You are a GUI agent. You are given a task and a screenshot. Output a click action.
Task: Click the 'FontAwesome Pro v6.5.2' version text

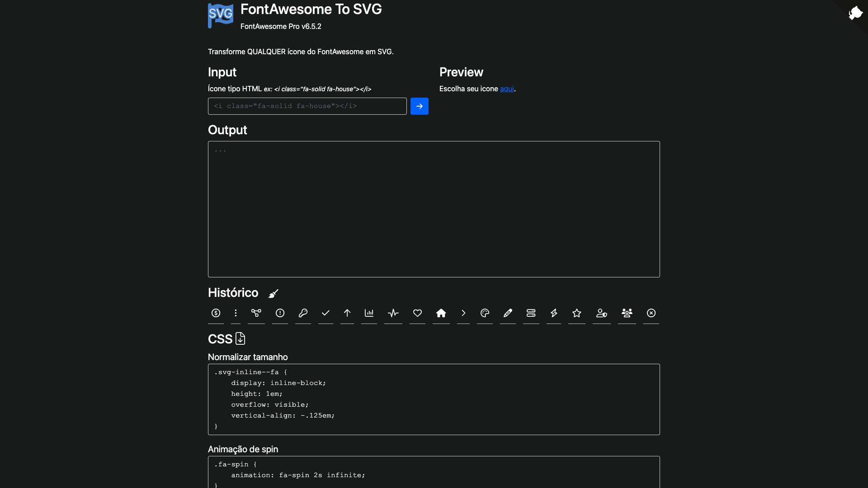point(281,27)
